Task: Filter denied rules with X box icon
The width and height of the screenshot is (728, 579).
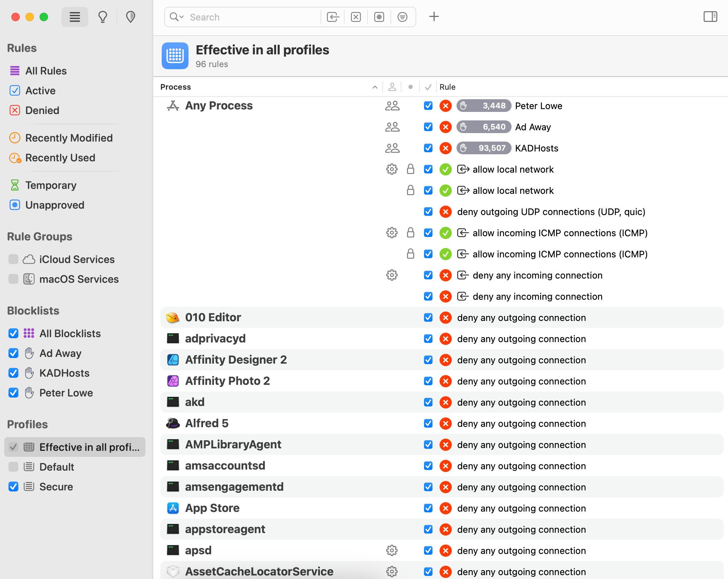Action: coord(356,17)
